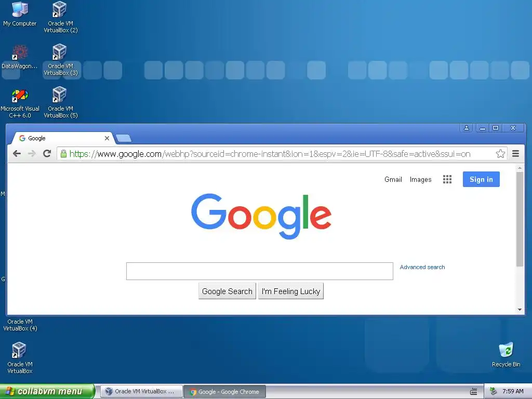Maximize the Chrome window

coord(495,128)
